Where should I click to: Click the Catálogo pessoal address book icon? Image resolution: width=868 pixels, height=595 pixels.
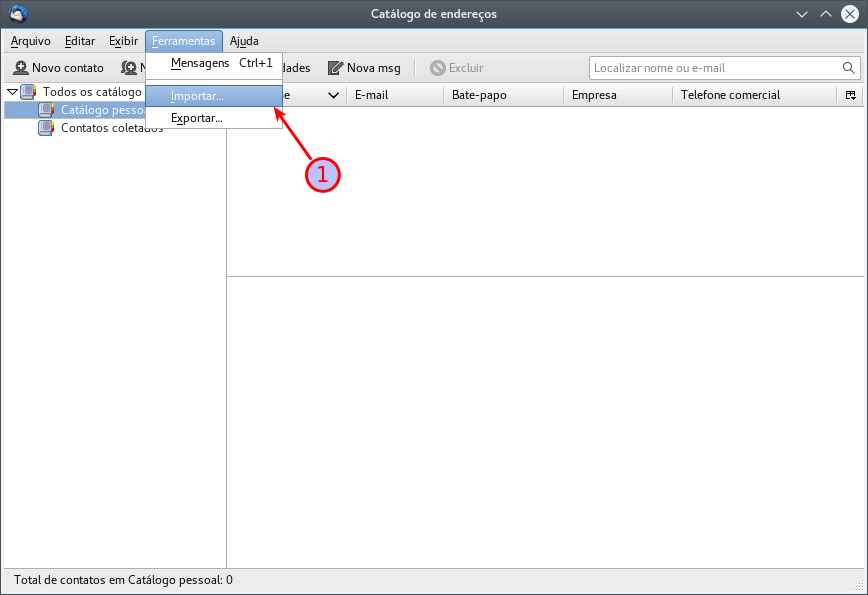46,110
